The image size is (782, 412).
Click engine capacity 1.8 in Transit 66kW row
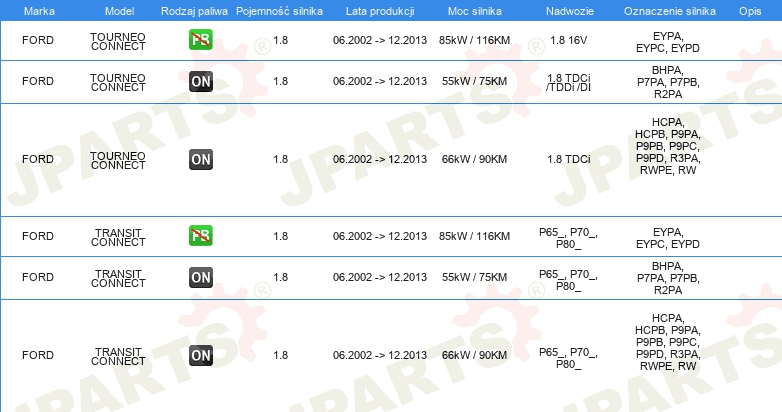point(281,356)
